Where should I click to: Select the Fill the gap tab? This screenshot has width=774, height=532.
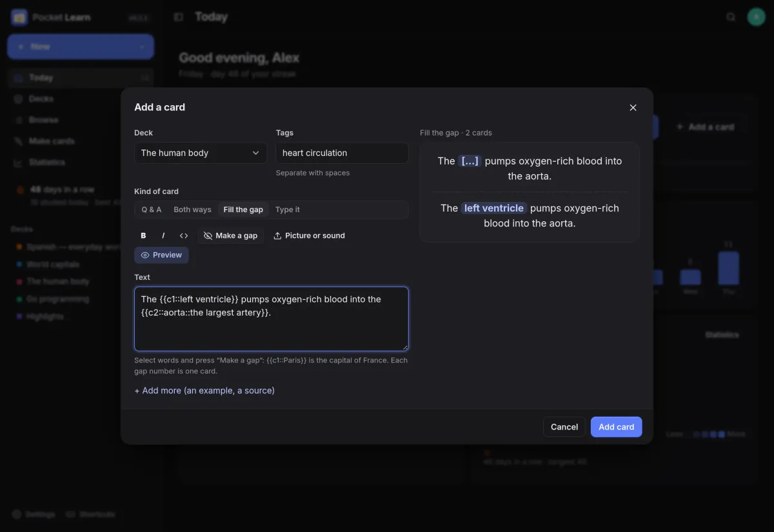[243, 210]
